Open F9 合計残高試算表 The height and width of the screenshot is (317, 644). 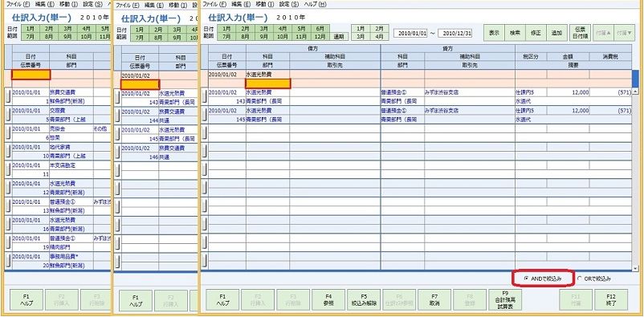pos(505,300)
